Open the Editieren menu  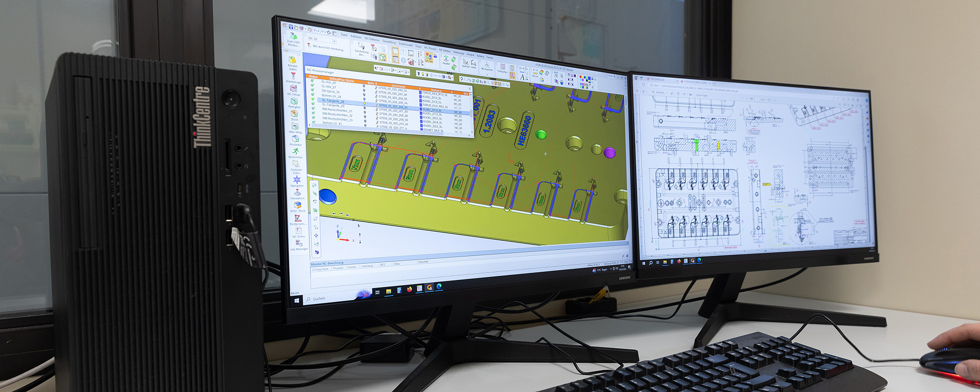356,37
